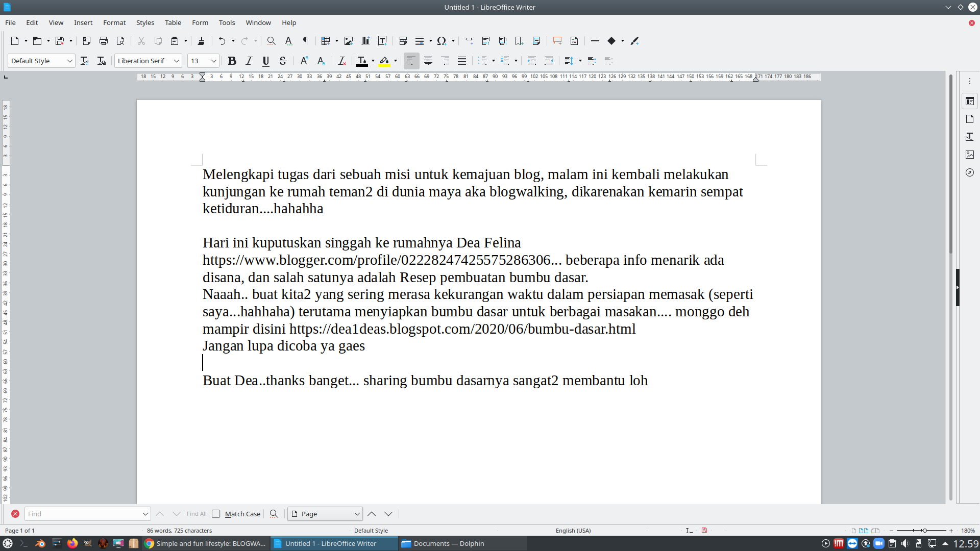Apply Strikethrough formatting
This screenshot has width=980, height=551.
pyautogui.click(x=283, y=61)
